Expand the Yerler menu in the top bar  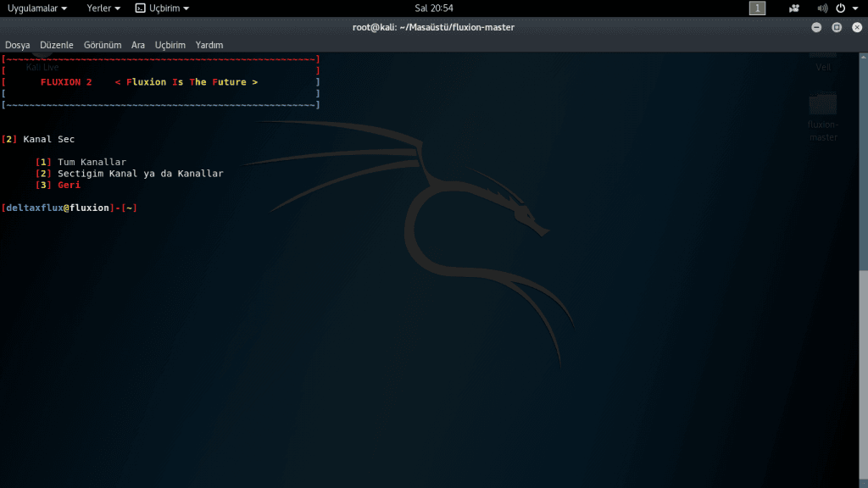click(103, 8)
